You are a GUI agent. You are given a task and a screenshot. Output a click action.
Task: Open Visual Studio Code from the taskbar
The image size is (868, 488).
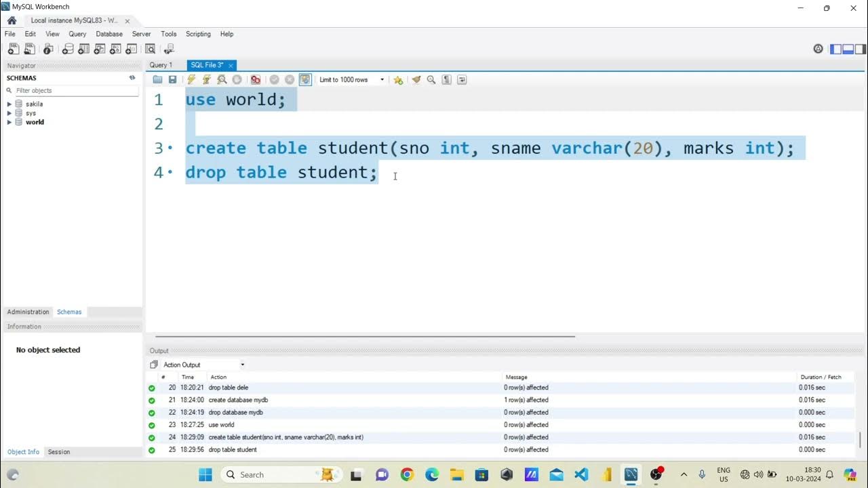click(581, 474)
